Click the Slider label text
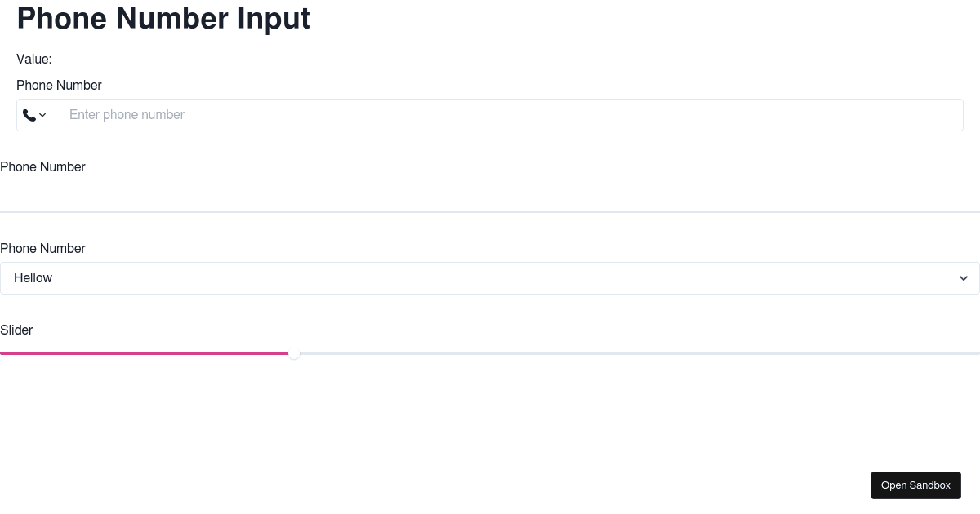The height and width of the screenshot is (514, 980). click(x=16, y=330)
